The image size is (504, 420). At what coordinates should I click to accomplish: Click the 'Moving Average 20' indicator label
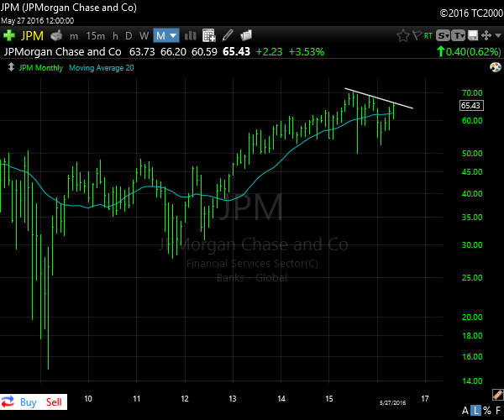click(102, 68)
